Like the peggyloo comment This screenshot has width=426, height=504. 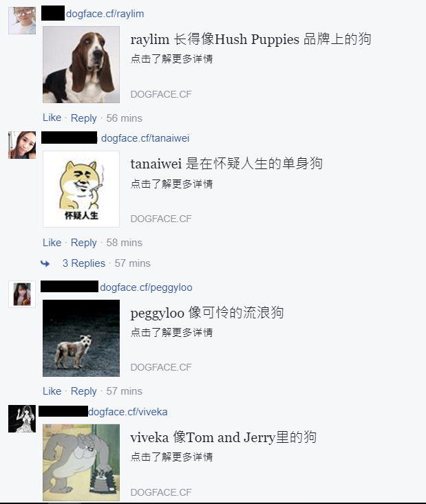(52, 391)
